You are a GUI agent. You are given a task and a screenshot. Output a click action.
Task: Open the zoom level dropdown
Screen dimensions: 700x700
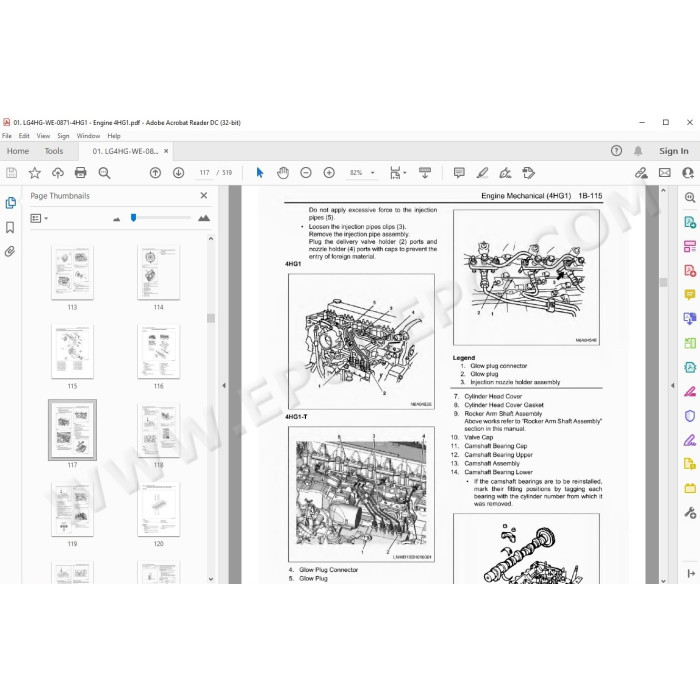[x=372, y=173]
